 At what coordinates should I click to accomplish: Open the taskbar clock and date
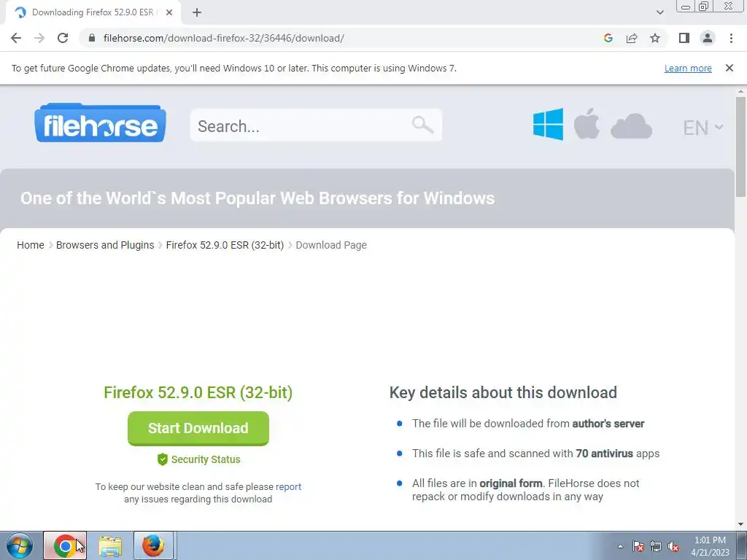click(x=710, y=546)
